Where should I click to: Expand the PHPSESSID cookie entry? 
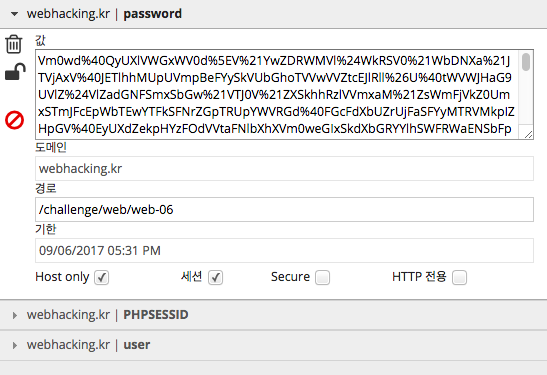(x=14, y=315)
